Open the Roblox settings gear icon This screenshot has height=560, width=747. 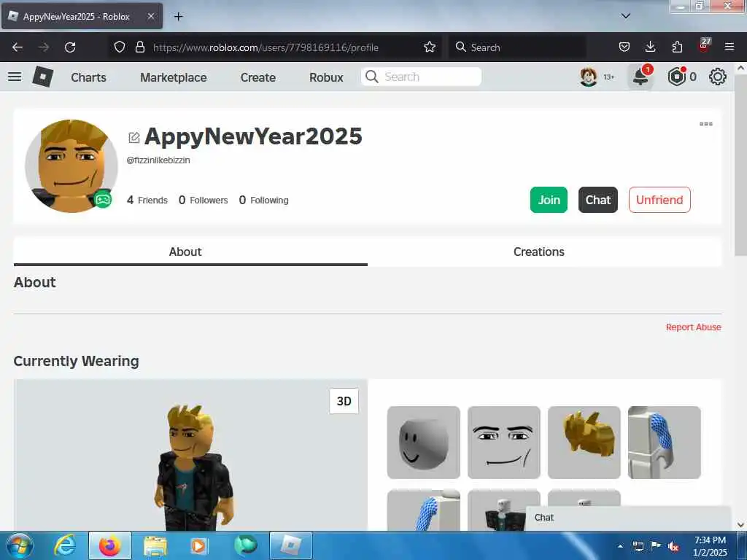[718, 77]
